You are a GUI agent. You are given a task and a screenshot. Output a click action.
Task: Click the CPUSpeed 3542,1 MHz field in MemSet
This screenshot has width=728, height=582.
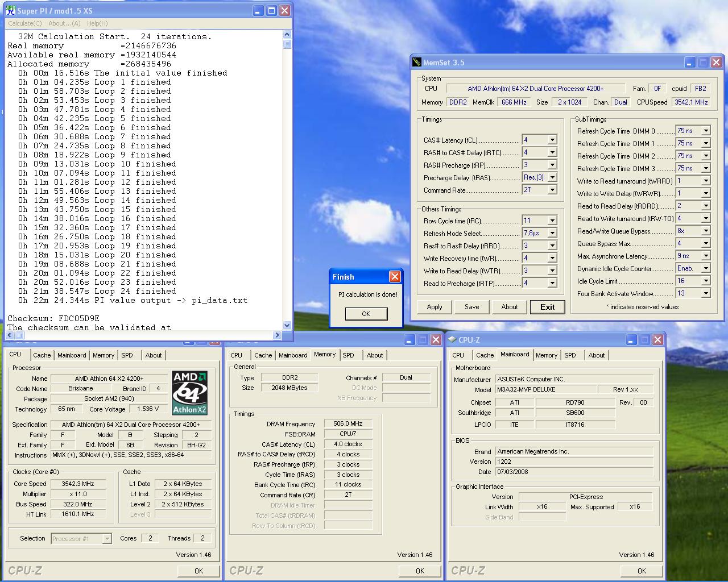(x=690, y=102)
